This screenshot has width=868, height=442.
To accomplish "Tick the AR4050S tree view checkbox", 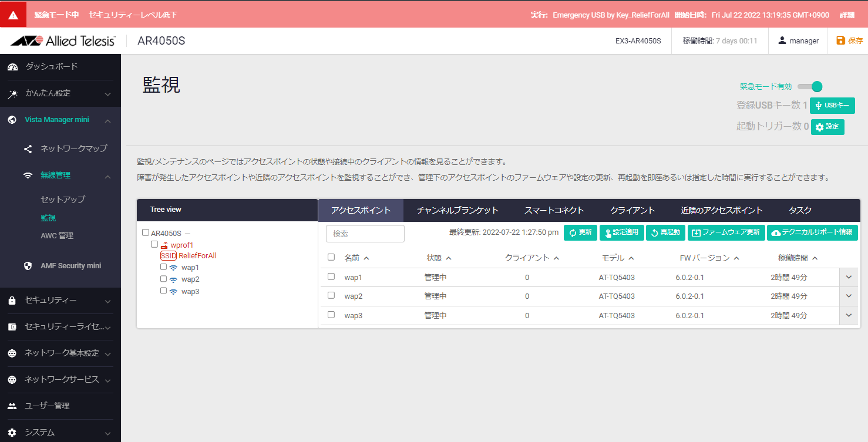I will 146,233.
